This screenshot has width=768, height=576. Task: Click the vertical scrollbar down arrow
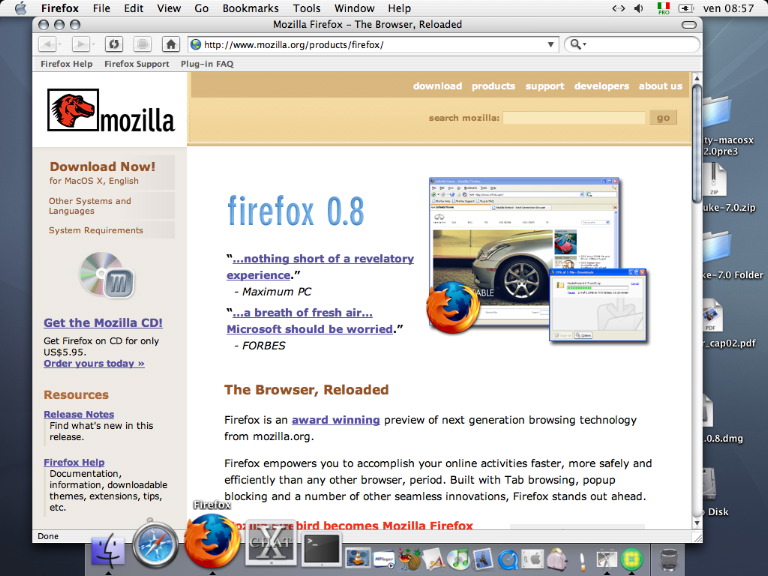pyautogui.click(x=697, y=522)
